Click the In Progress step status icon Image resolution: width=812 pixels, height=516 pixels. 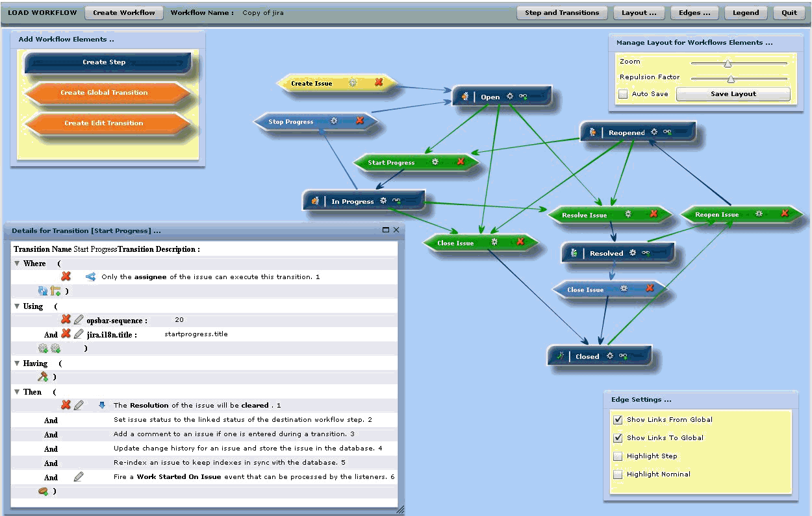(x=316, y=201)
